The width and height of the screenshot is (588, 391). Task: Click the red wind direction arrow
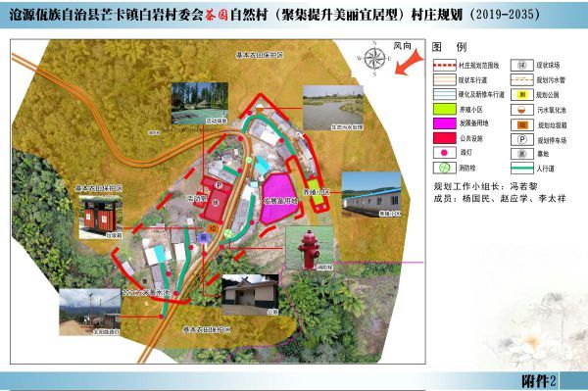pos(409,63)
